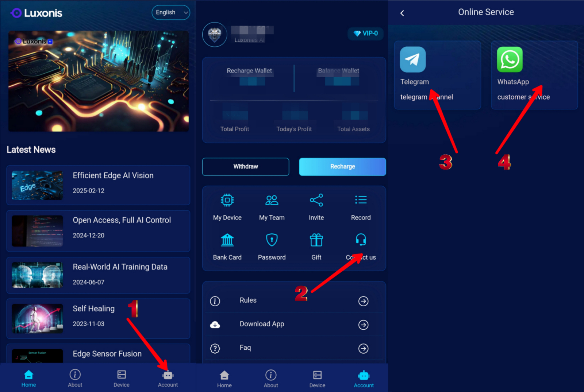Image resolution: width=584 pixels, height=392 pixels.
Task: Open the My Device chip icon
Action: click(x=227, y=200)
